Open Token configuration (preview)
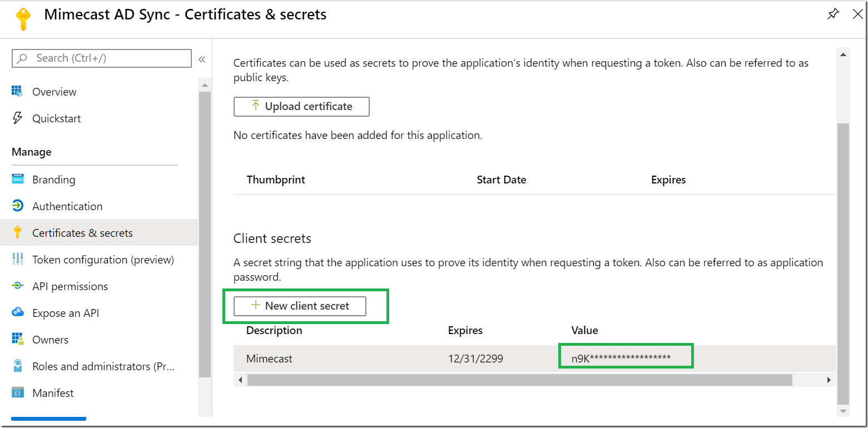Image resolution: width=868 pixels, height=428 pixels. pyautogui.click(x=103, y=260)
